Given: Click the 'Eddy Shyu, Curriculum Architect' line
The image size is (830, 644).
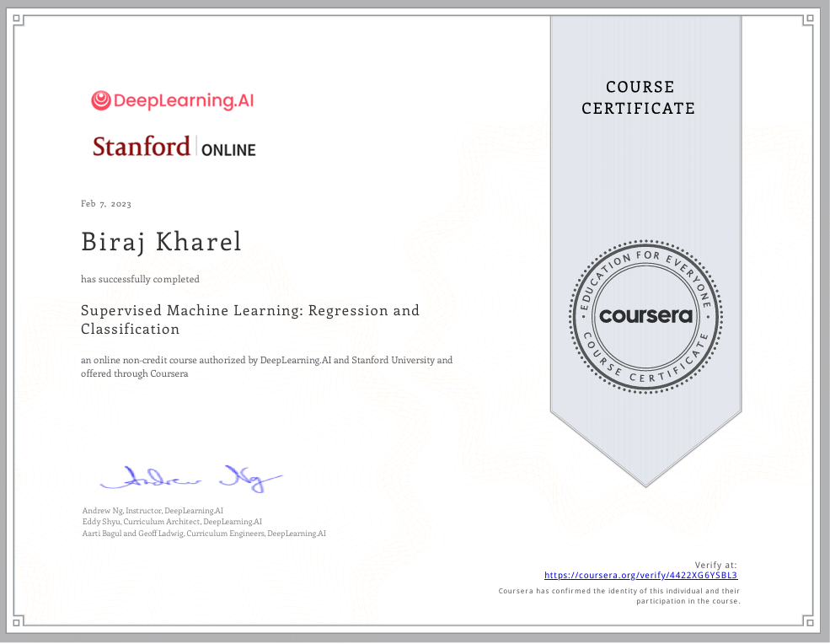Looking at the screenshot, I should (171, 523).
